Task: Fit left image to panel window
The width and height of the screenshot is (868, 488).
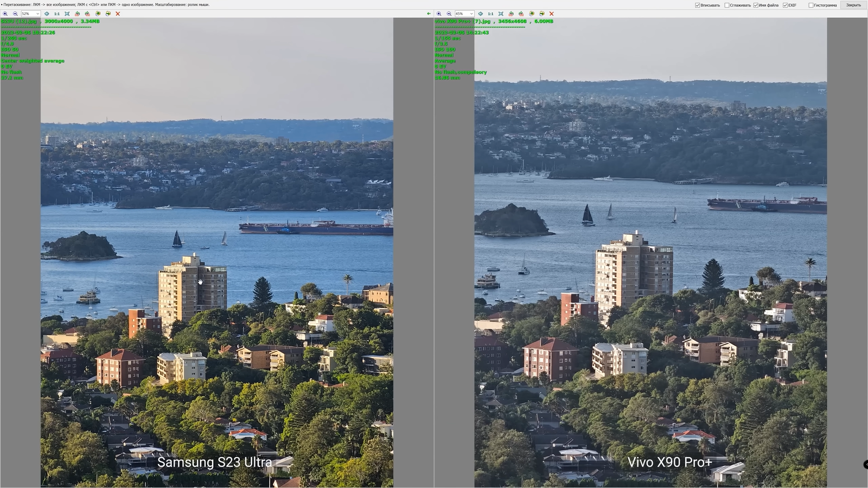Action: tap(67, 14)
